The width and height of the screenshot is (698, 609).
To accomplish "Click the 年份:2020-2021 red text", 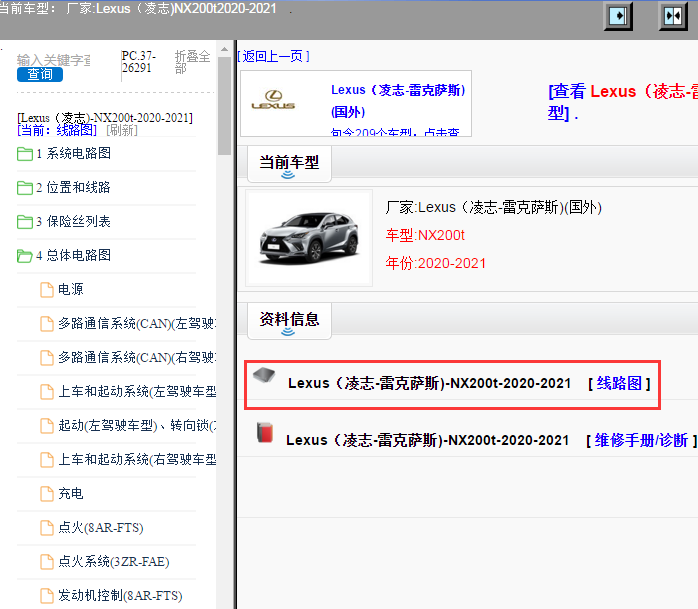I will coord(435,263).
